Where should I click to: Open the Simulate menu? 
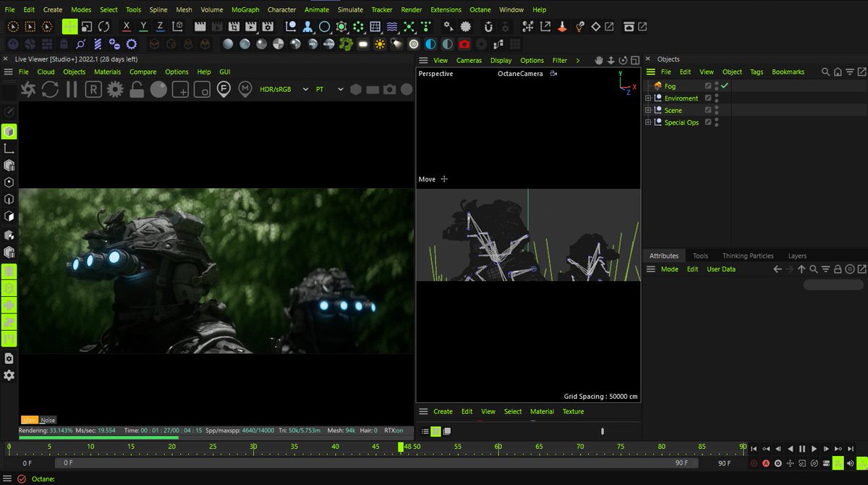pyautogui.click(x=350, y=9)
